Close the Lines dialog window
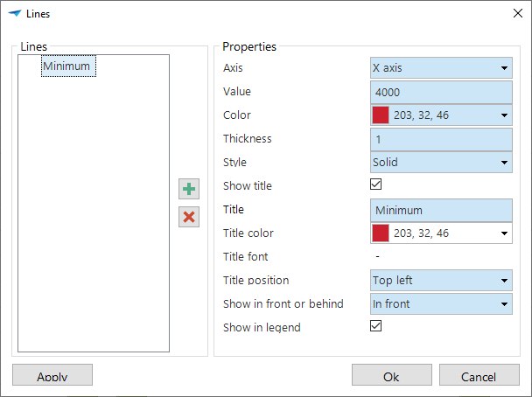The width and height of the screenshot is (532, 397). click(516, 14)
